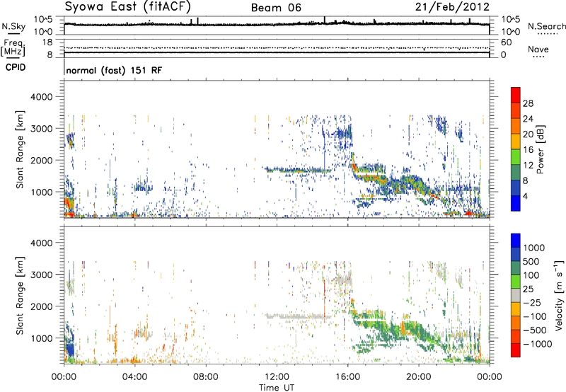Click the '16' power scale value
The height and width of the screenshot is (392, 566).
click(528, 150)
